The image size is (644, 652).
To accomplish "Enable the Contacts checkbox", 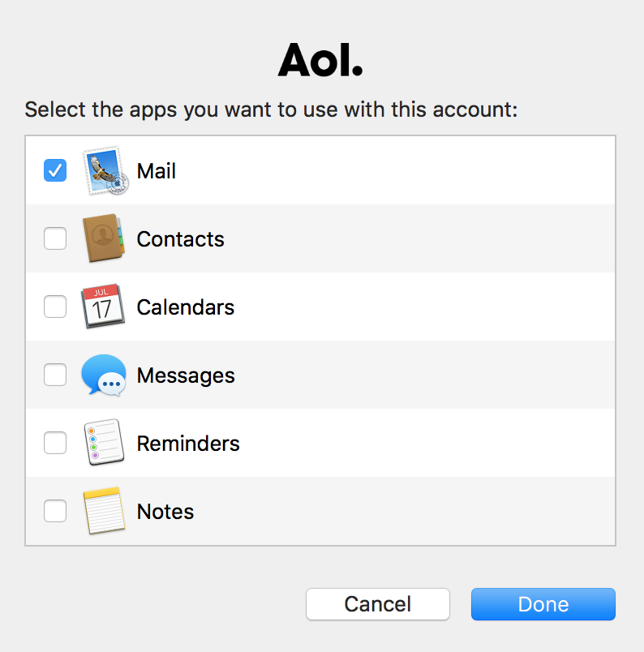I will tap(55, 239).
